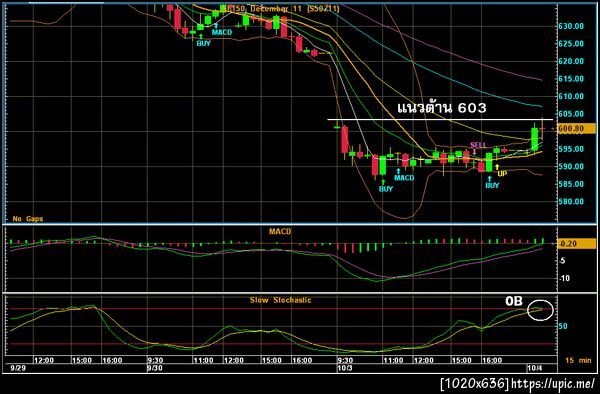Select the MACD signal label near 590
The image size is (600, 394).
pyautogui.click(x=404, y=178)
